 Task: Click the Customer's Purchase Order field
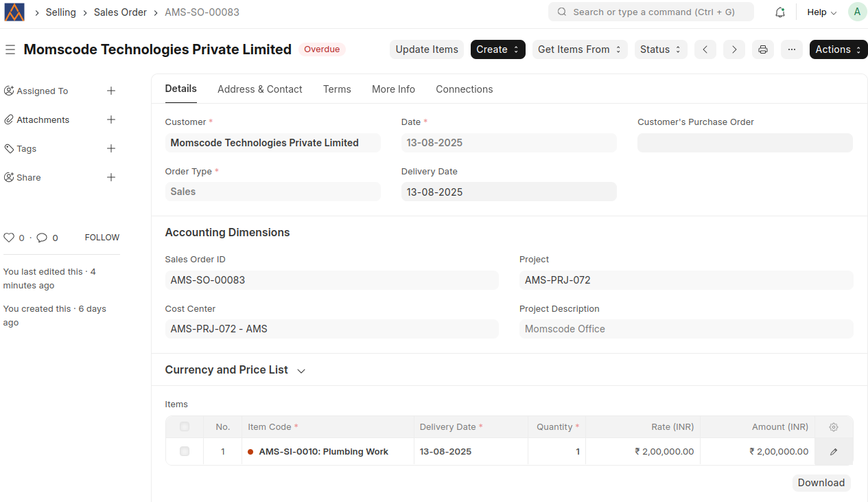click(744, 143)
